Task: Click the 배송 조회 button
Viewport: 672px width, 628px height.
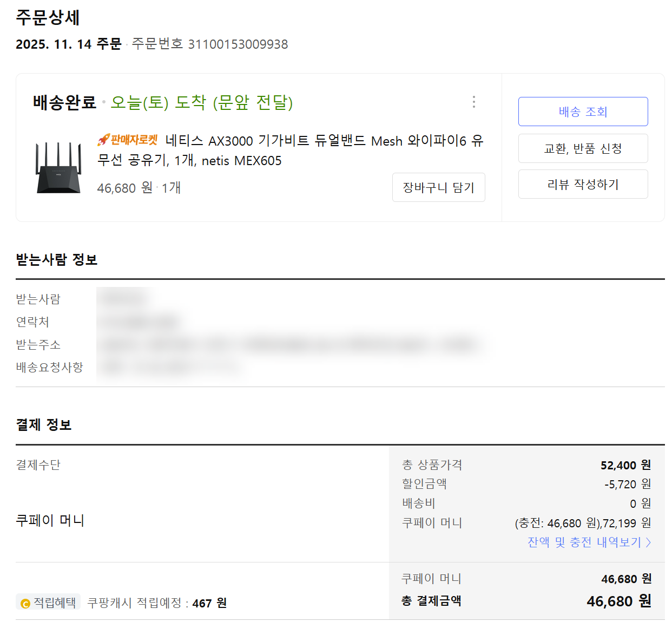Action: [x=583, y=112]
